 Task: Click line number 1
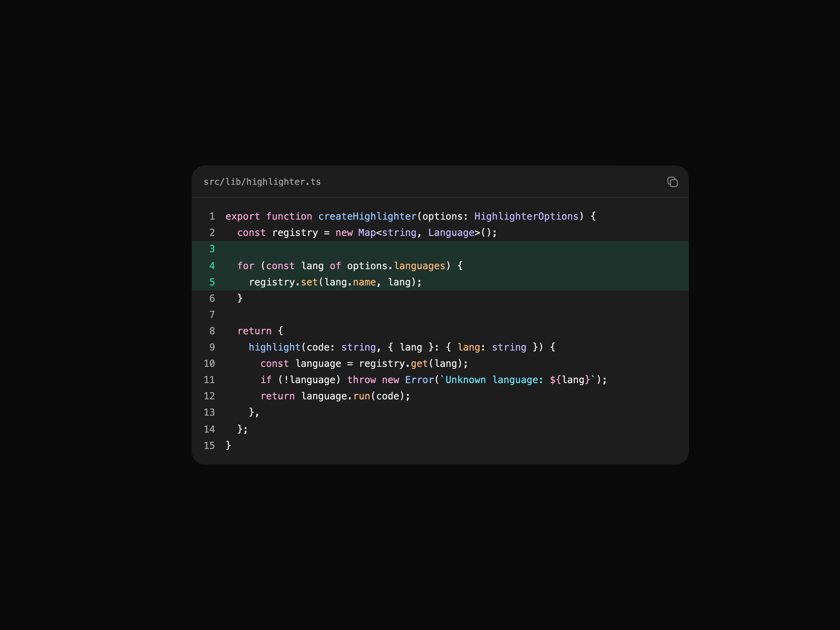[x=212, y=216]
